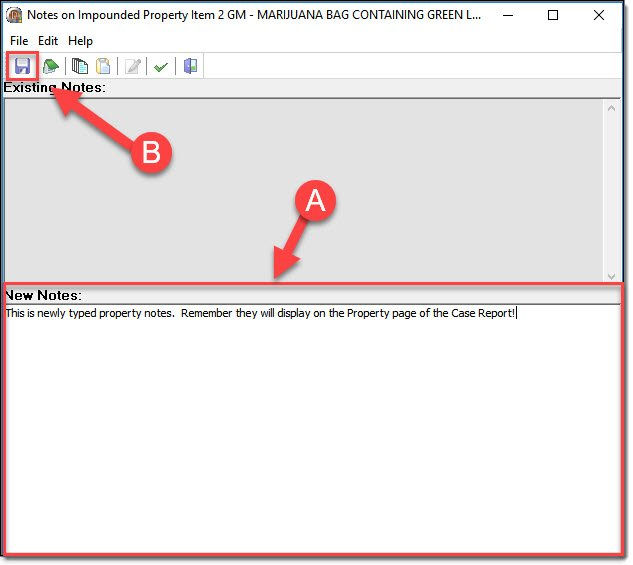
Task: Place cursor after 'Case Report!' text
Action: tap(516, 313)
